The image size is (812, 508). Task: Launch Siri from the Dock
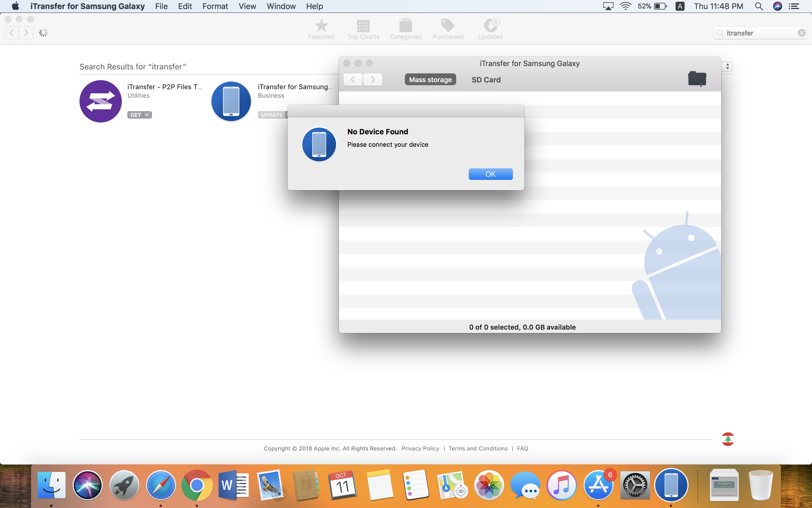click(x=88, y=485)
